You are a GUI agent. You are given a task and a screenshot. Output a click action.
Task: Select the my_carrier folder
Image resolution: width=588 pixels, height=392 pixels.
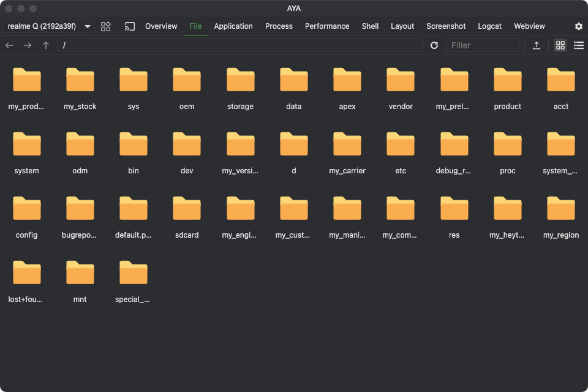point(347,153)
